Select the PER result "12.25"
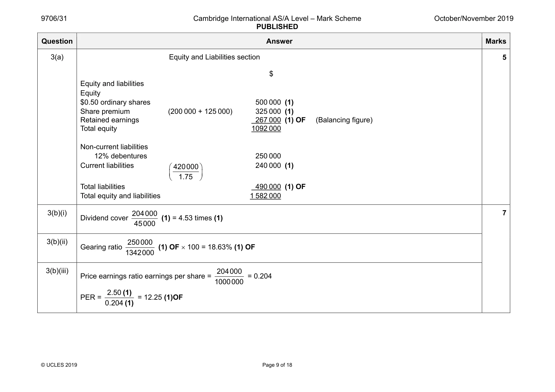Image resolution: width=555 pixels, height=392 pixels. [x=153, y=297]
